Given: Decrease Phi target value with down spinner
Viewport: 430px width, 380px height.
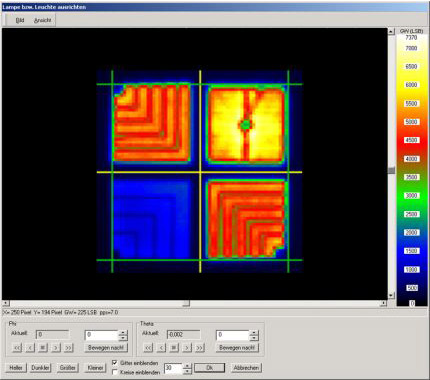Looking at the screenshot, I should click(x=123, y=337).
